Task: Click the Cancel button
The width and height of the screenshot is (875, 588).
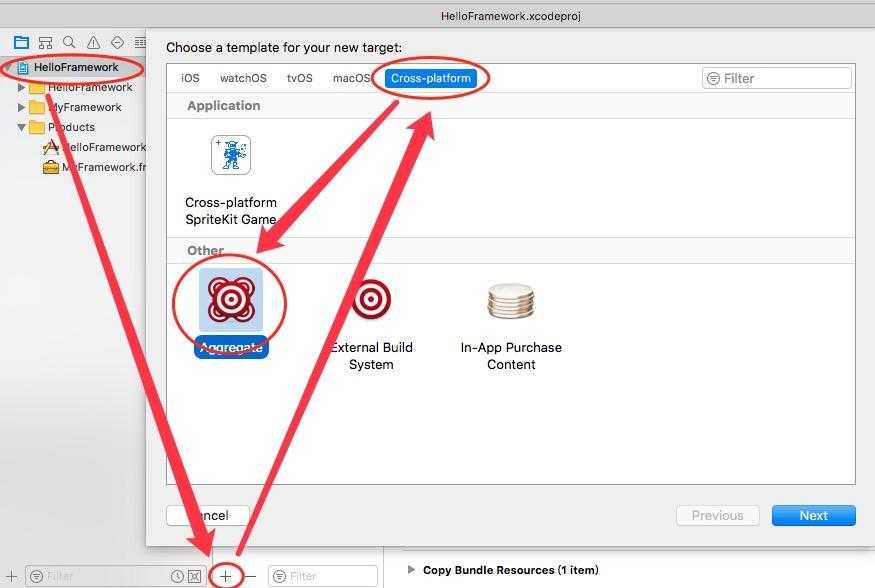Action: click(x=208, y=515)
